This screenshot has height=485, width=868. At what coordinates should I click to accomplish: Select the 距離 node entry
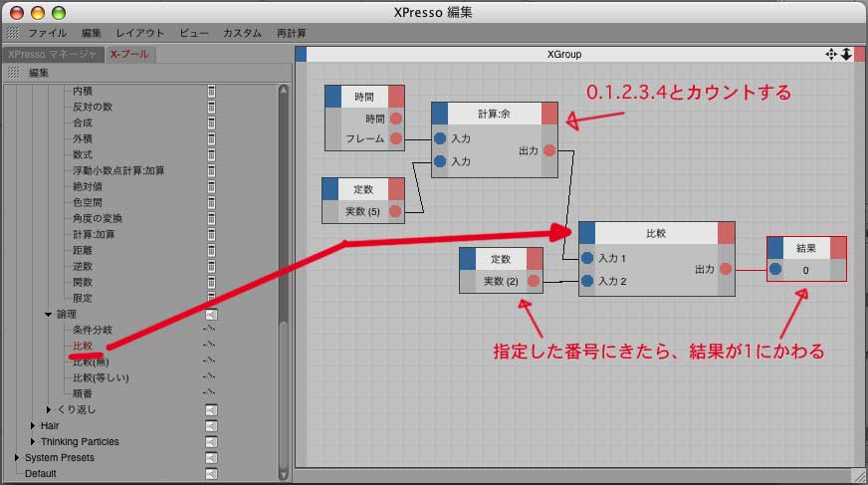83,250
